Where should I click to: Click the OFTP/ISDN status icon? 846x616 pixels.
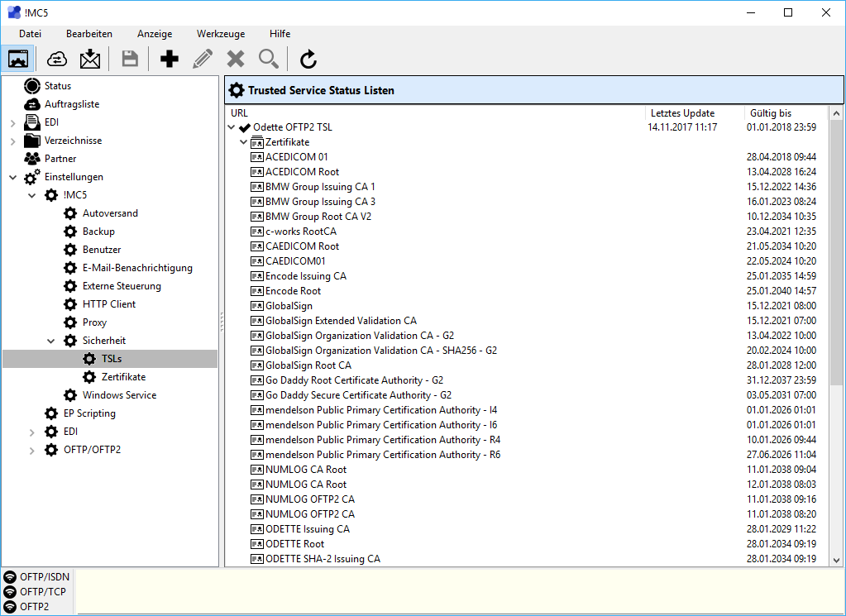point(10,577)
